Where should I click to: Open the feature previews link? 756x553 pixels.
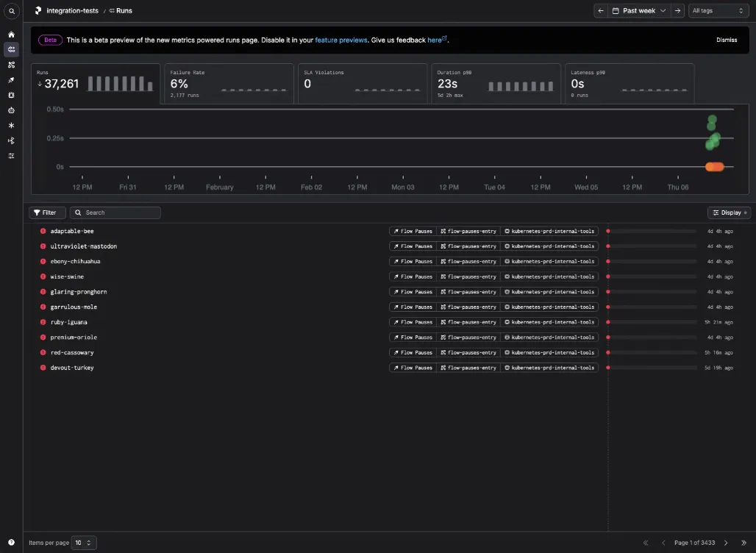(341, 40)
